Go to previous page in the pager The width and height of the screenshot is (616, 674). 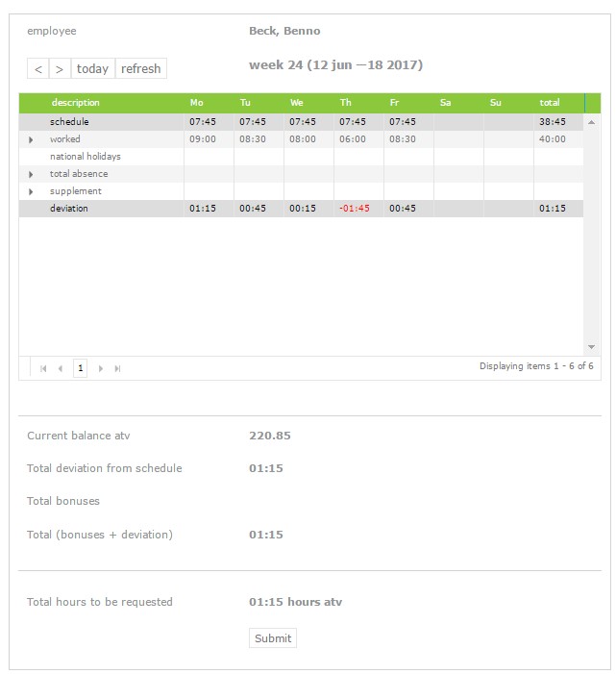tap(61, 368)
